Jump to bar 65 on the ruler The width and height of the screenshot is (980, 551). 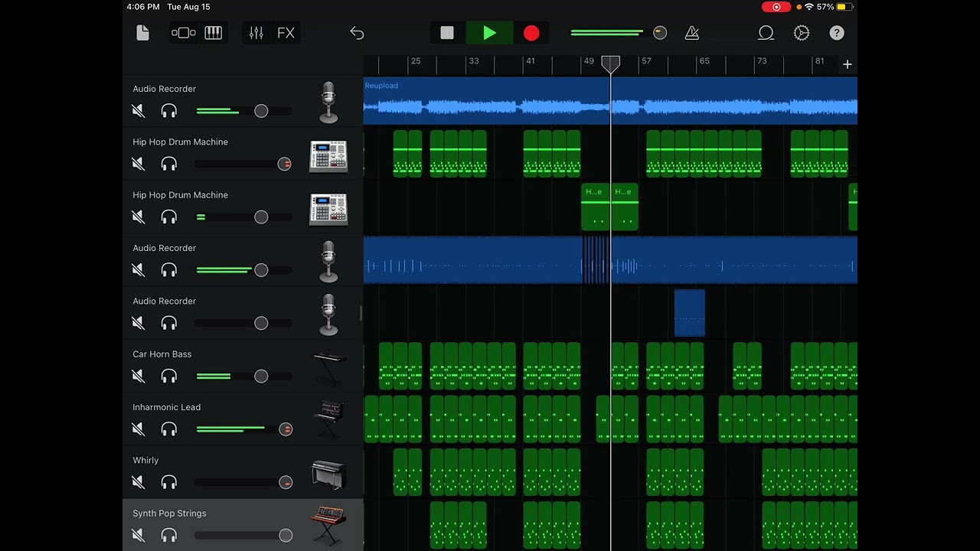pyautogui.click(x=704, y=61)
